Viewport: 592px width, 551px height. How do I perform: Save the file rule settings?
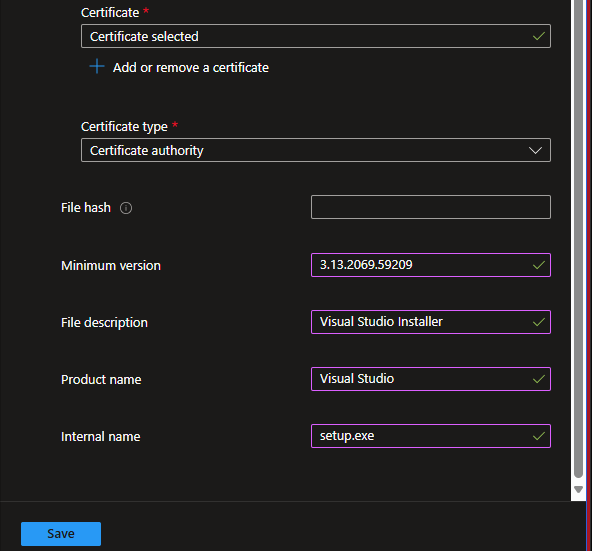tap(61, 534)
